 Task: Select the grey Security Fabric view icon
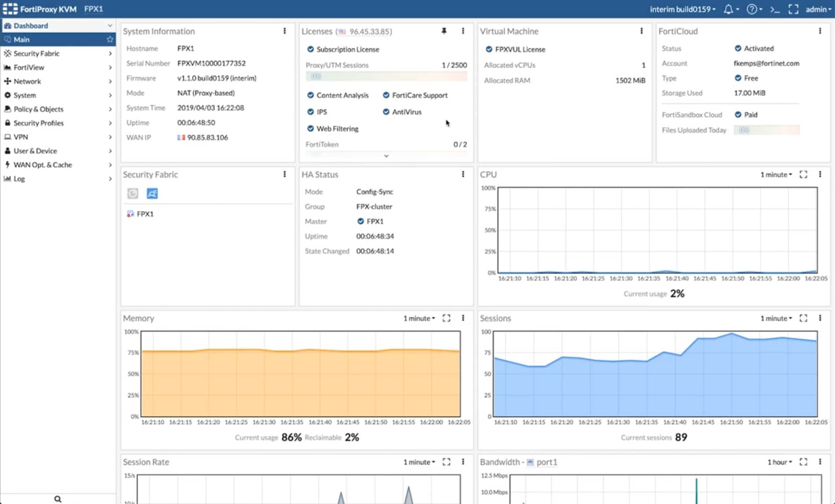point(133,193)
